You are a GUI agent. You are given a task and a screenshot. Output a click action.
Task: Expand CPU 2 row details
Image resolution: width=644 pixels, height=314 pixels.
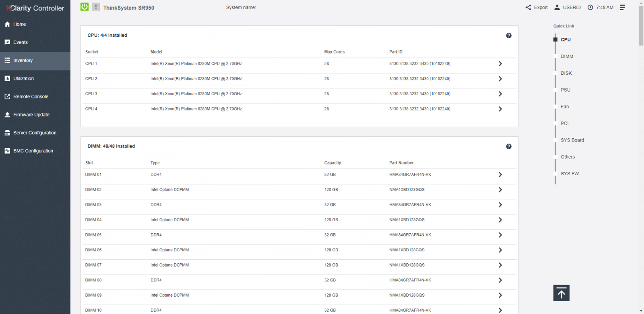tap(500, 79)
